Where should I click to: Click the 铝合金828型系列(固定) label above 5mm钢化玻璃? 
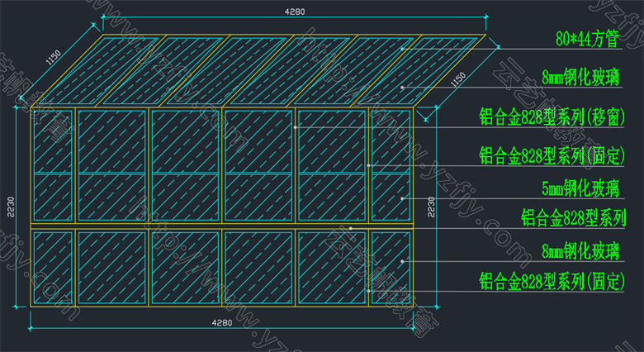(x=552, y=156)
